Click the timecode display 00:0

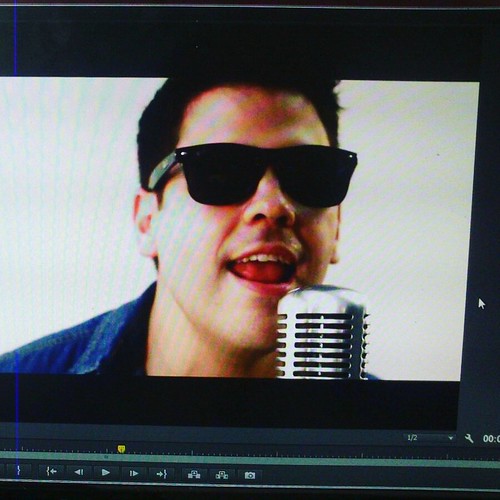click(x=491, y=439)
